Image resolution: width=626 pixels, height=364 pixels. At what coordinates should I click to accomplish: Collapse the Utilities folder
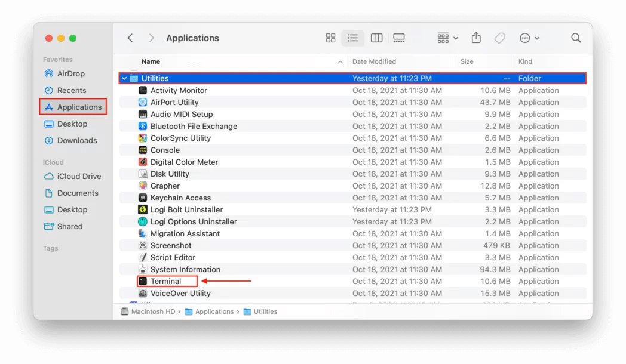click(x=124, y=78)
